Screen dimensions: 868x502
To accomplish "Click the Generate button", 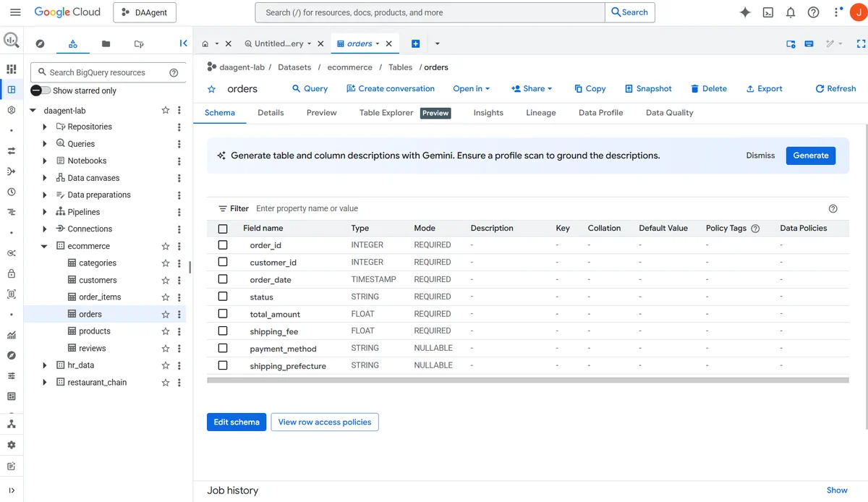I will [811, 156].
